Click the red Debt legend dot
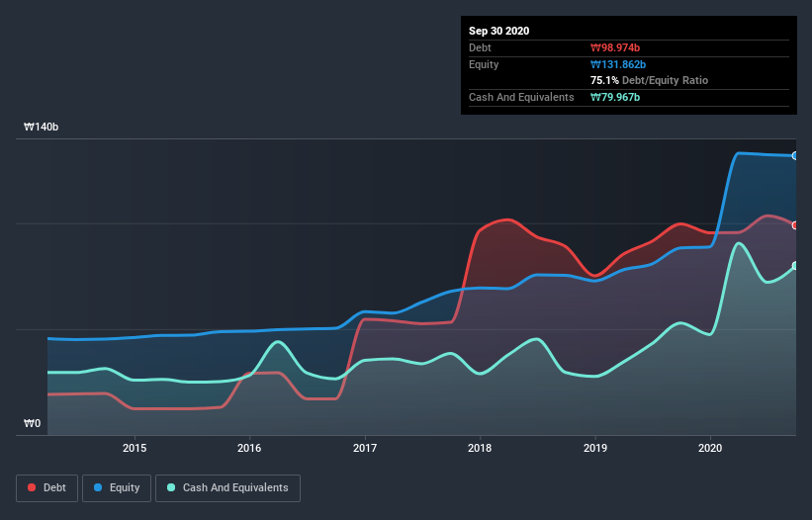812x520 pixels. pyautogui.click(x=32, y=487)
